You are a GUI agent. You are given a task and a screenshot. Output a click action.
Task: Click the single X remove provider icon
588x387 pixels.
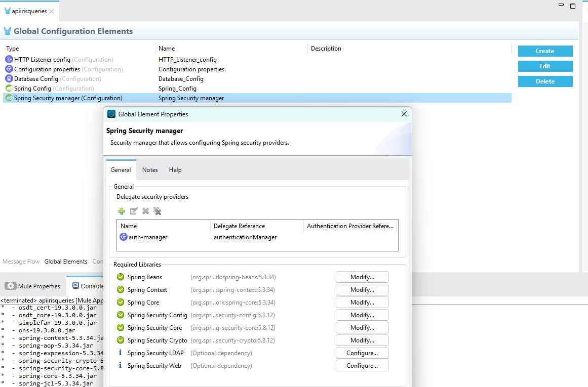click(x=145, y=211)
